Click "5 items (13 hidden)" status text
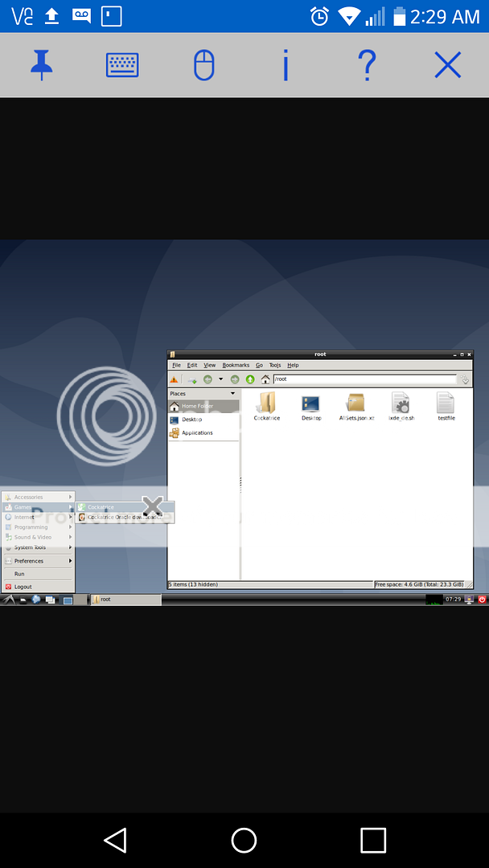 (x=193, y=584)
